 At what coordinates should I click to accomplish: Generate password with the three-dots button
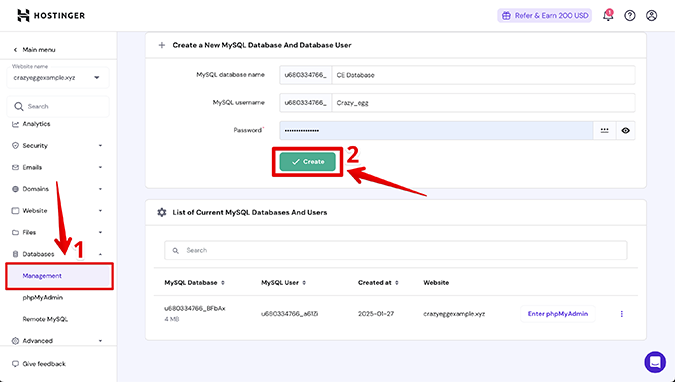[604, 130]
